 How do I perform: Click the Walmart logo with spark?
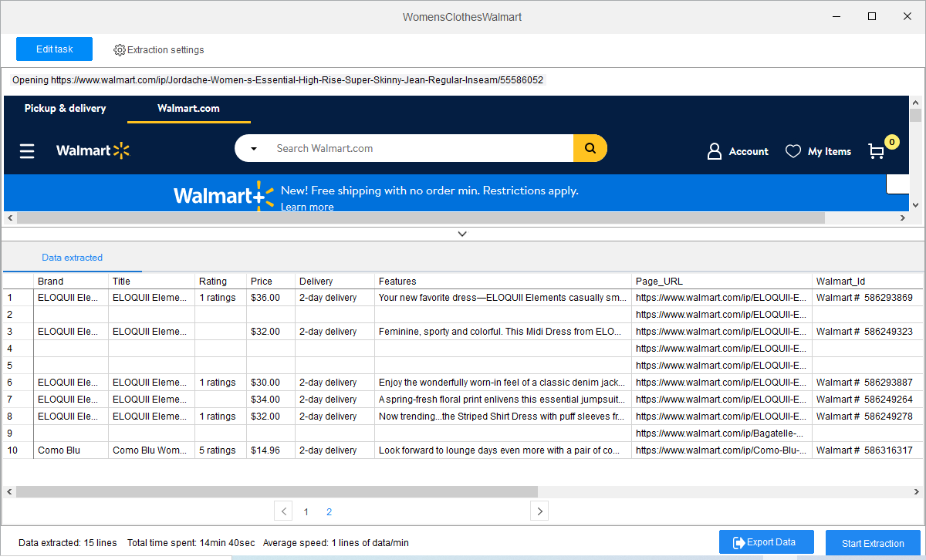point(93,150)
